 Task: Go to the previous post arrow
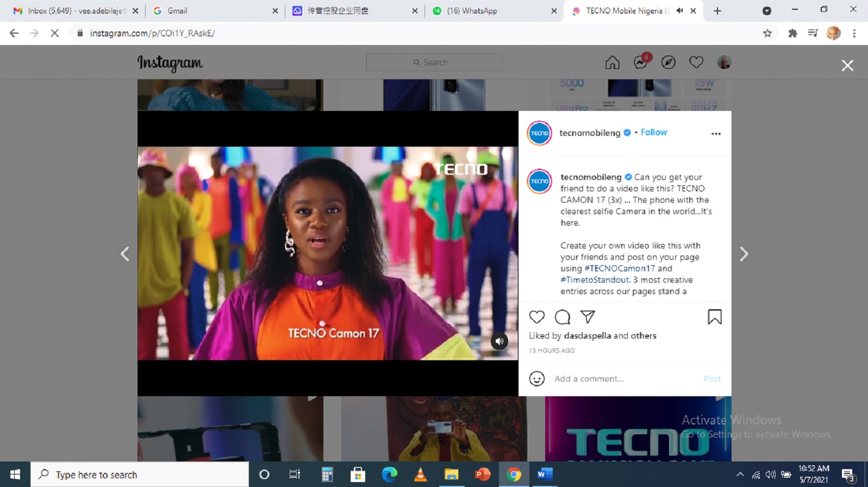(x=124, y=254)
